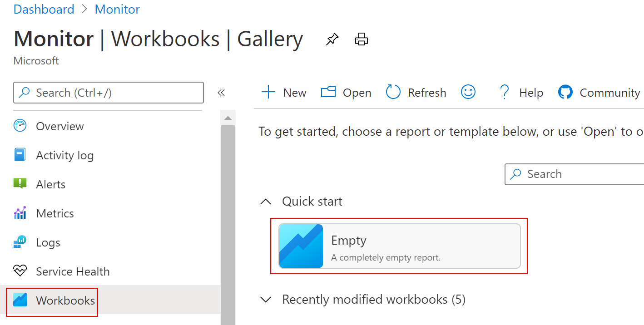The image size is (644, 325).
Task: Expand Recently modified workbooks section
Action: [x=265, y=300]
